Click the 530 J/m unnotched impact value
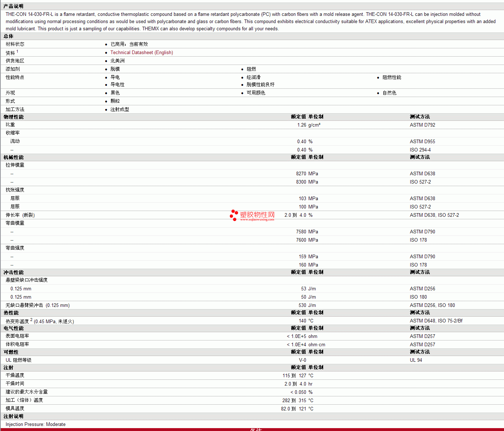The height and width of the screenshot is (431, 504). pos(307,305)
